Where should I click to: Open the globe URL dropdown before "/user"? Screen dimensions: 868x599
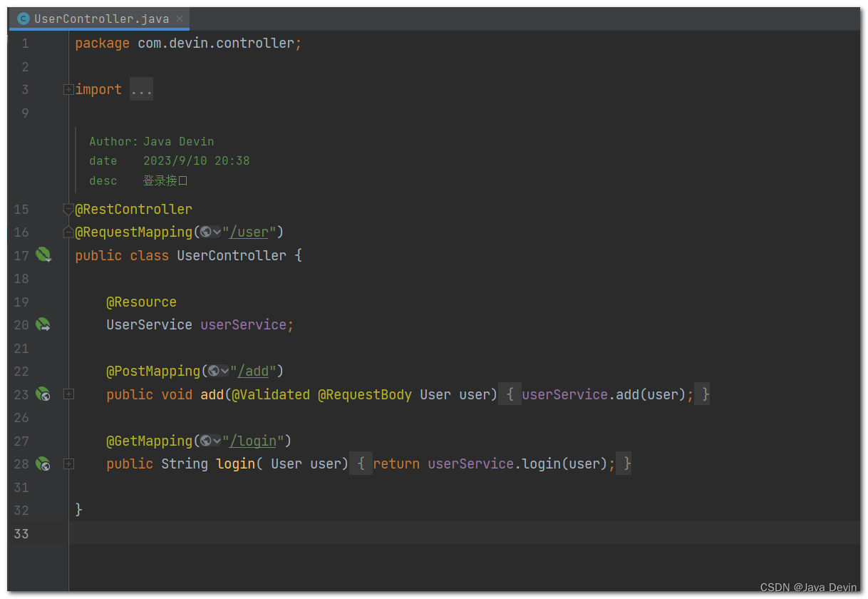(x=210, y=232)
